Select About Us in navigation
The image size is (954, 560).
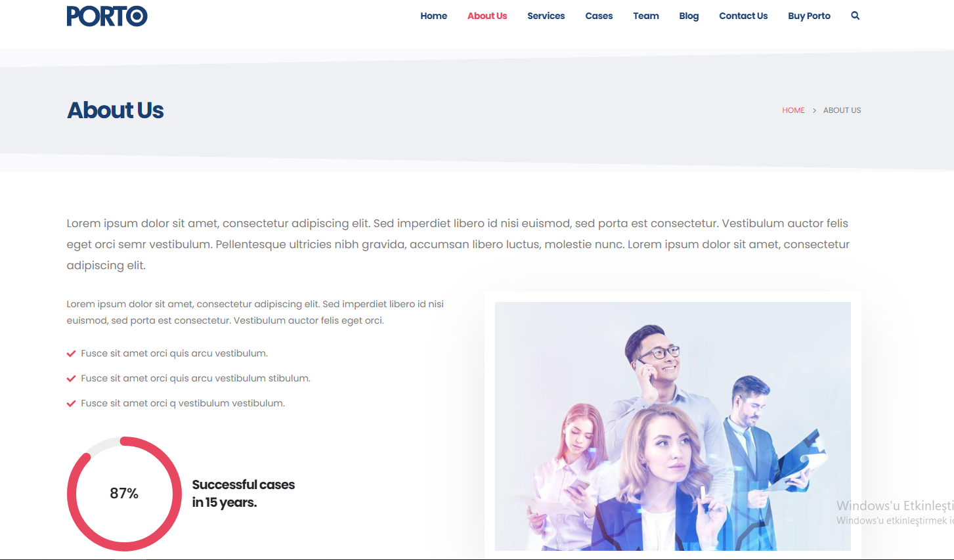pos(487,16)
